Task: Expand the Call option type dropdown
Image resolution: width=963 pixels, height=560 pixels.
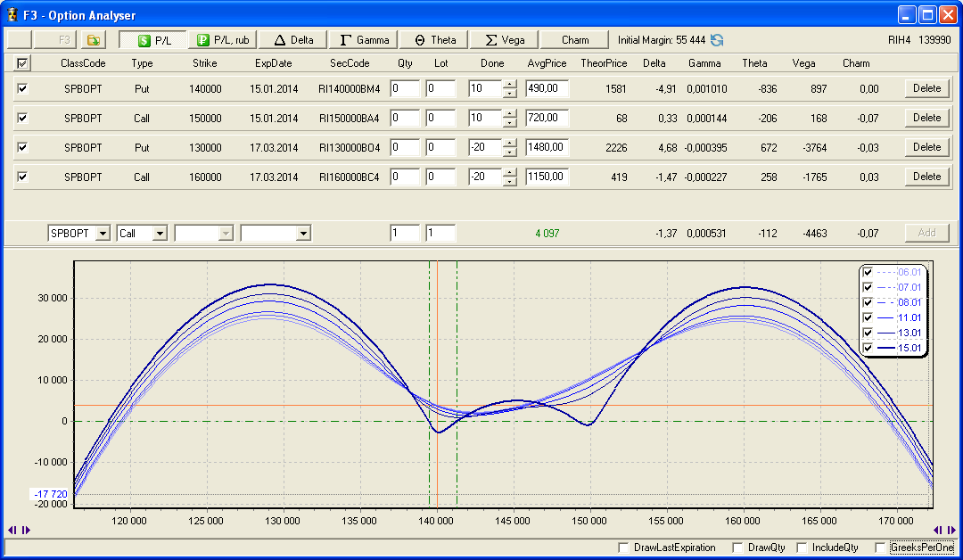Action: [160, 233]
